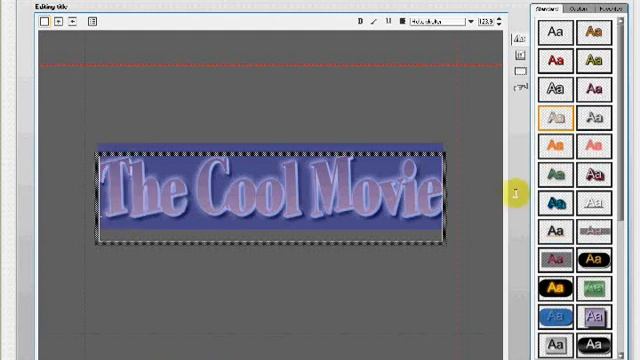The image size is (640, 360).
Task: Click the looks list scroll up arrow
Action: tap(621, 20)
